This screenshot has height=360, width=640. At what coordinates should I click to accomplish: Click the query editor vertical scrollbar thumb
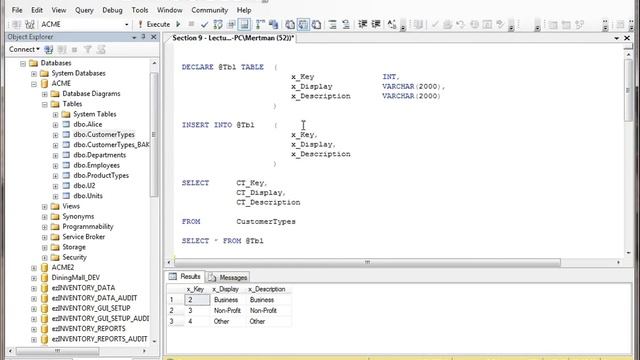tap(628, 90)
